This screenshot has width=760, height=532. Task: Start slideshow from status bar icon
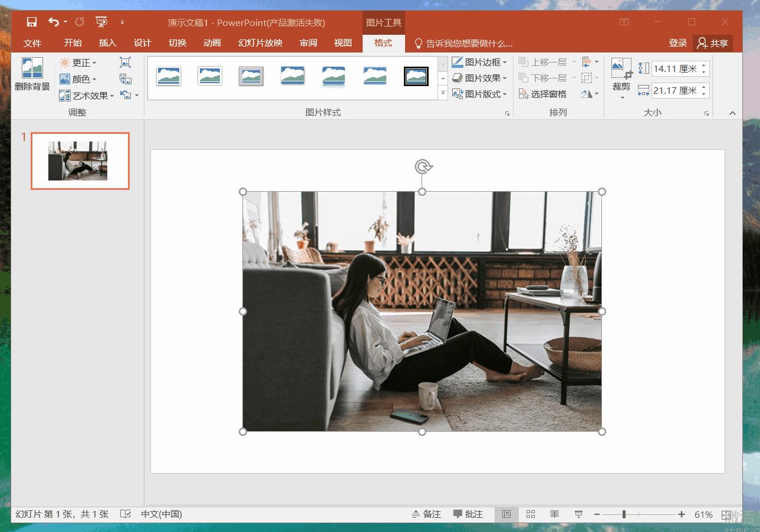point(578,514)
